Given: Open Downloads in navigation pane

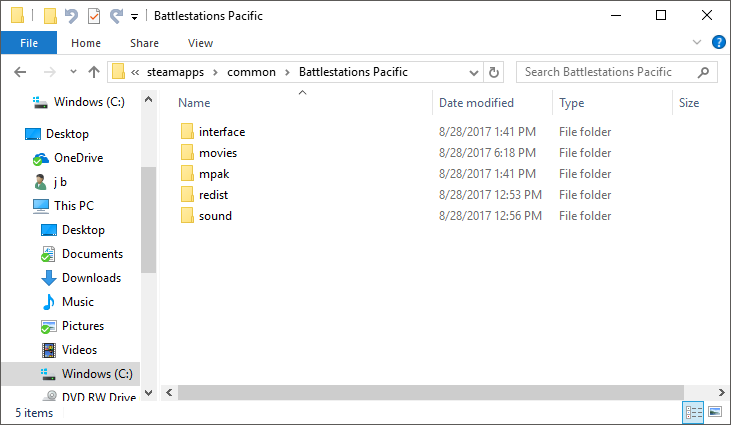Looking at the screenshot, I should click(81, 278).
